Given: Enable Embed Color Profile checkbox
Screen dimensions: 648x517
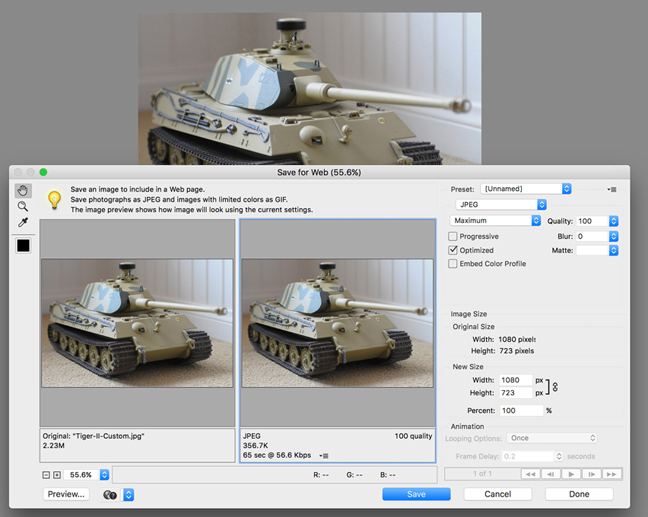Looking at the screenshot, I should click(454, 264).
